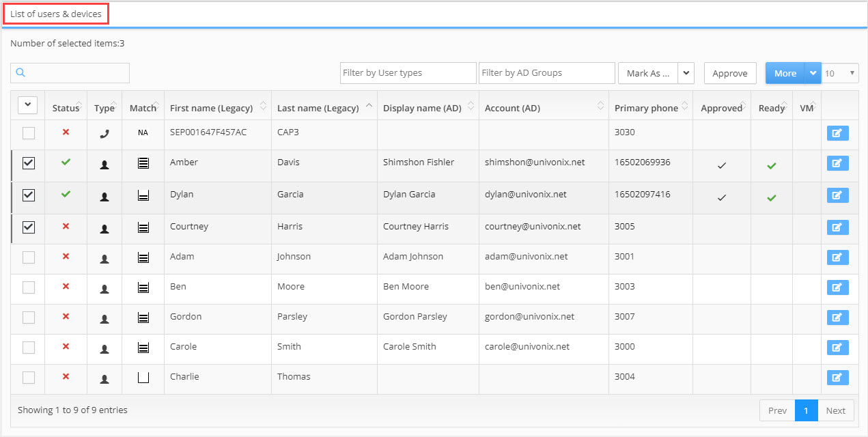This screenshot has width=868, height=437.
Task: Expand the More actions dropdown
Action: tap(812, 72)
